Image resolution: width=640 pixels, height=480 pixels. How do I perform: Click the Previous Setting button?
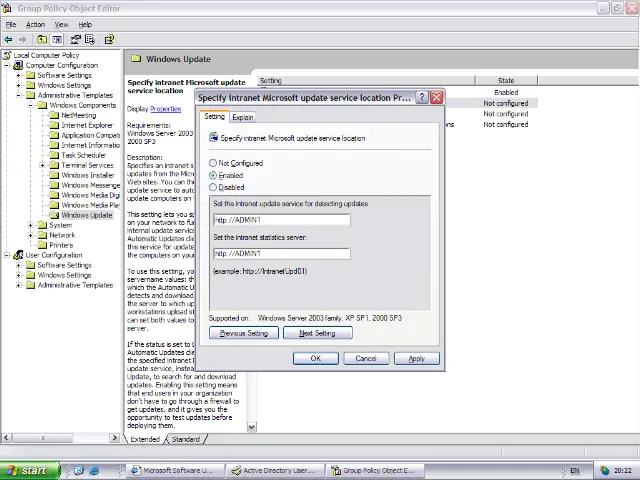point(244,333)
